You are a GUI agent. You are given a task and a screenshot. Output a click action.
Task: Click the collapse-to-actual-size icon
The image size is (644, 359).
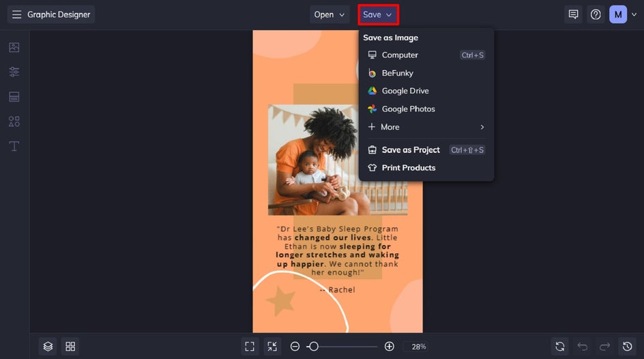tap(272, 346)
